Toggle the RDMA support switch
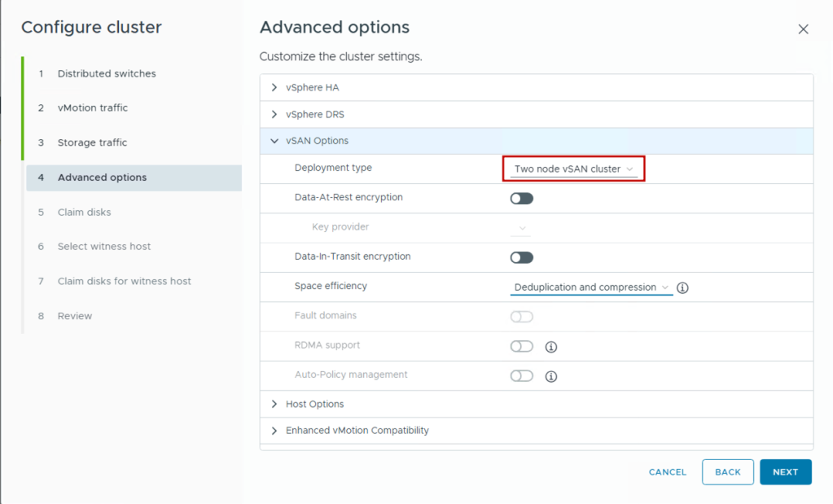Viewport: 833px width, 504px height. 522,346
